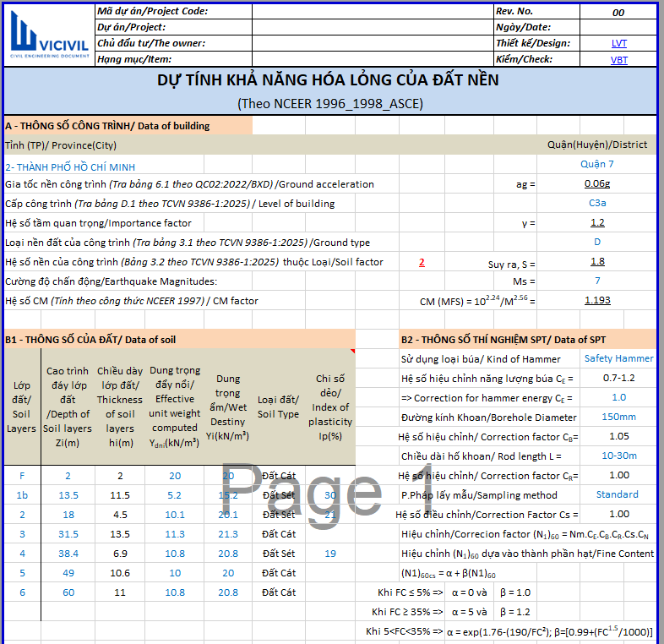Select the Safety Hammer cell
The height and width of the screenshot is (644, 664).
[x=618, y=358]
